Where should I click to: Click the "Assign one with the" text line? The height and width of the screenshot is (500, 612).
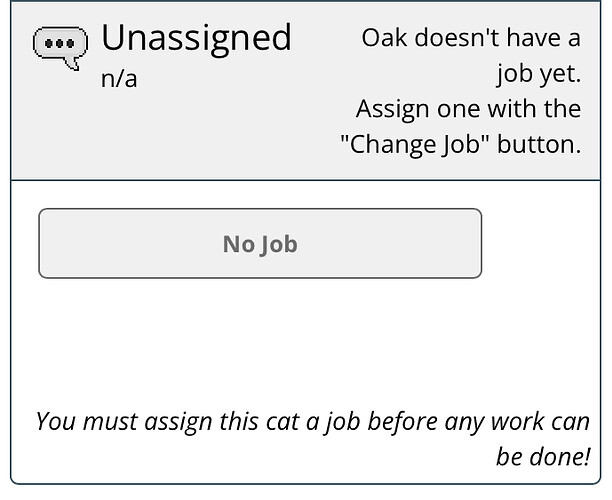click(x=468, y=109)
